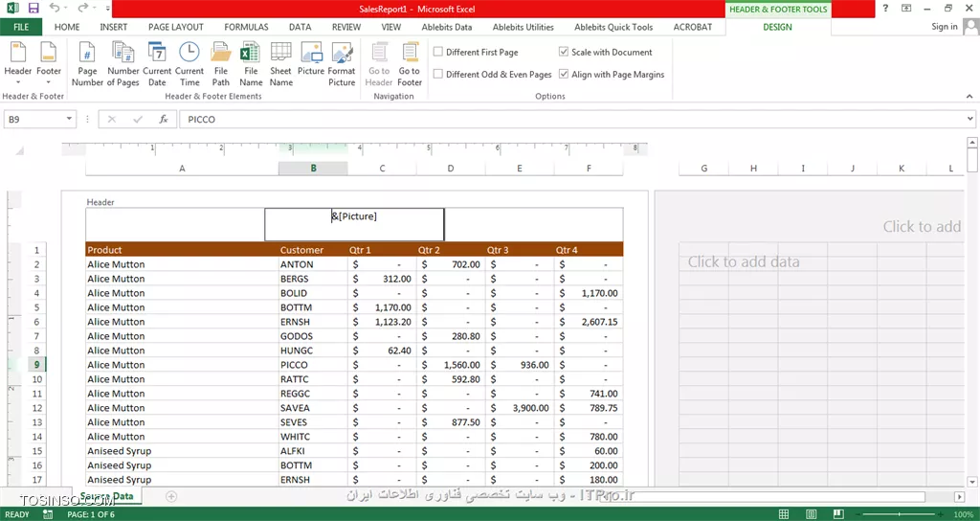Click the Picture button in ribbon

click(x=311, y=59)
